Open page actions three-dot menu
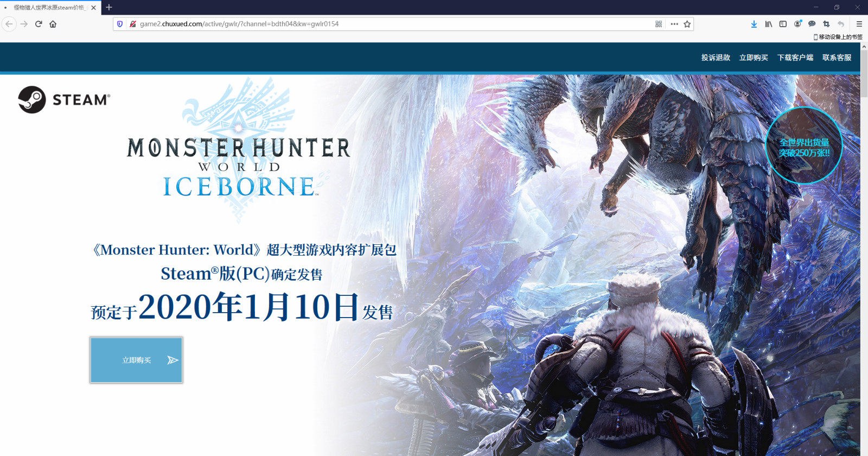868x456 pixels. [674, 24]
